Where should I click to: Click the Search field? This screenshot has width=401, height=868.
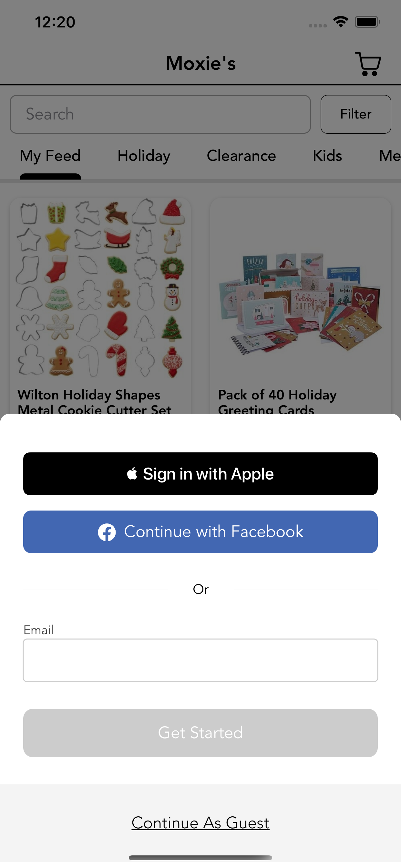(x=160, y=114)
